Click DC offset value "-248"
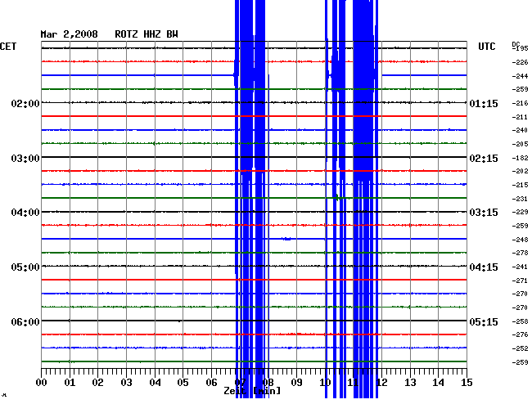 [520, 240]
